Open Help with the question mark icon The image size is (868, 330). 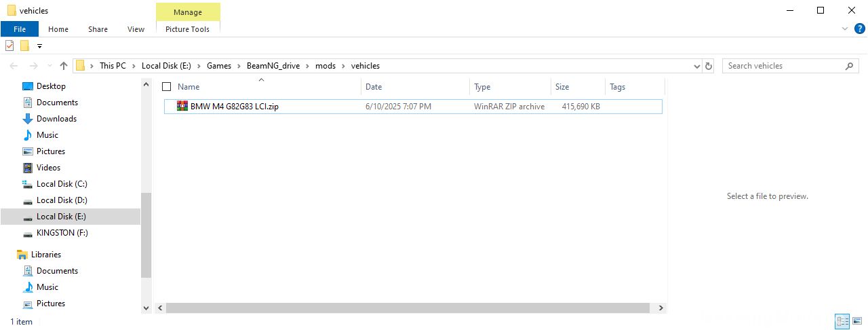tap(859, 29)
